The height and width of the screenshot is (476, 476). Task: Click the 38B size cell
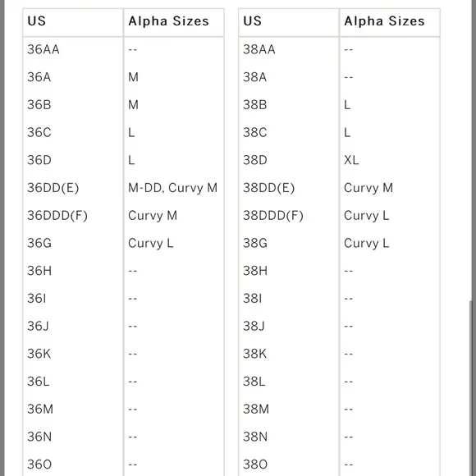[x=254, y=105]
